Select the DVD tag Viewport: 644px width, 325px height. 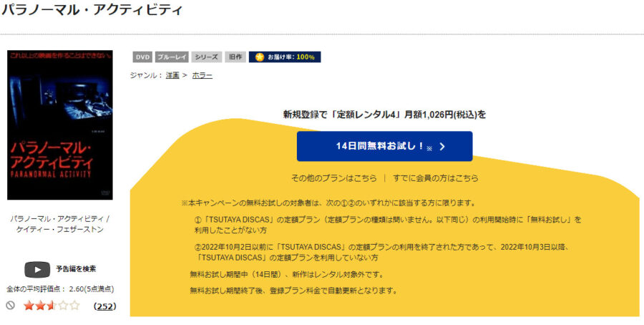[142, 57]
